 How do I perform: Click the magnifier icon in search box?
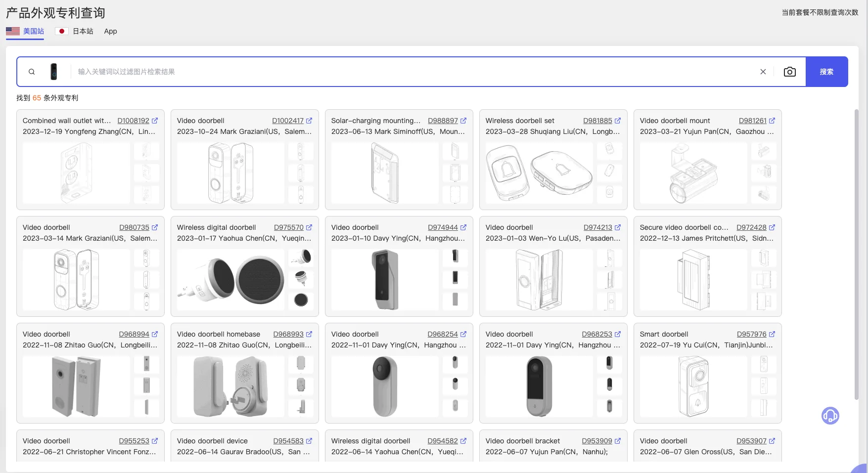[32, 72]
